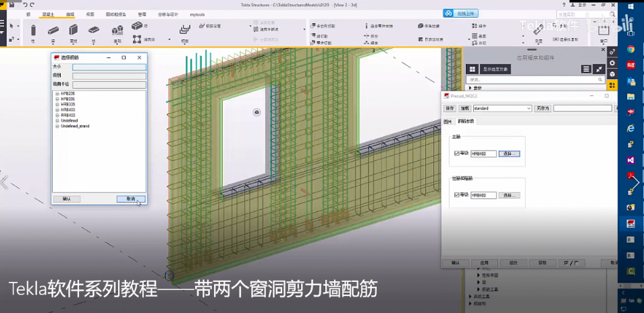The width and height of the screenshot is (644, 313).
Task: Click 确认 in the rebar selection dialog
Action: coord(67,199)
